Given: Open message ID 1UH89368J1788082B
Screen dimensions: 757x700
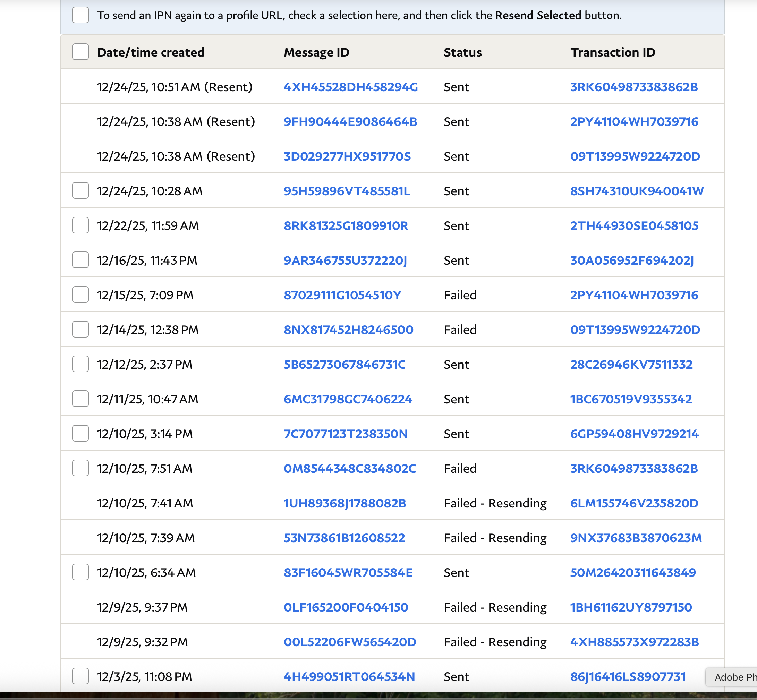Looking at the screenshot, I should click(x=345, y=503).
